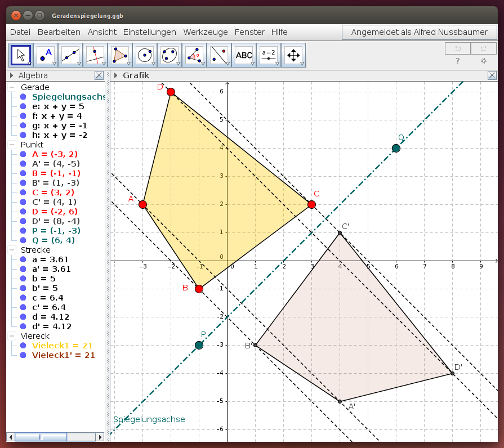This screenshot has height=448, width=504.
Task: Collapse the Viereck group
Action: pyautogui.click(x=12, y=336)
